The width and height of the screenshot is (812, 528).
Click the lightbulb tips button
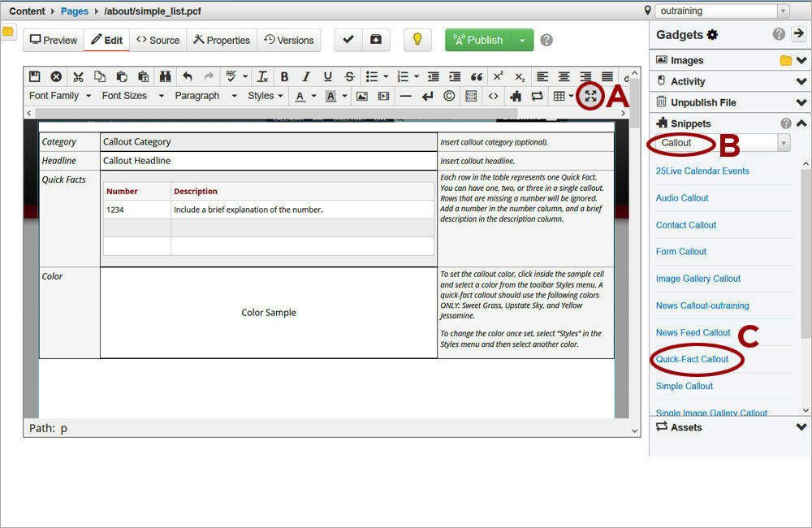[x=417, y=40]
